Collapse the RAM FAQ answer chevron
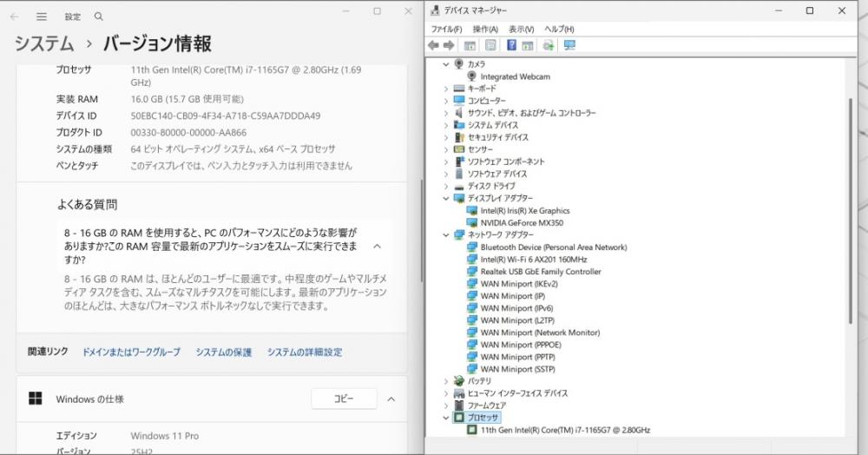The width and height of the screenshot is (868, 455). pos(377,247)
